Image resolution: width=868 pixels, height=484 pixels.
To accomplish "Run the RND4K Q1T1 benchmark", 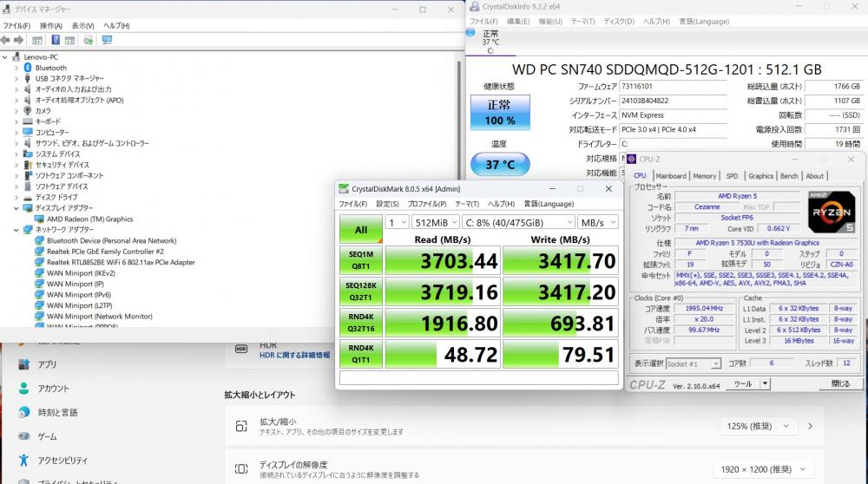I will coord(361,353).
